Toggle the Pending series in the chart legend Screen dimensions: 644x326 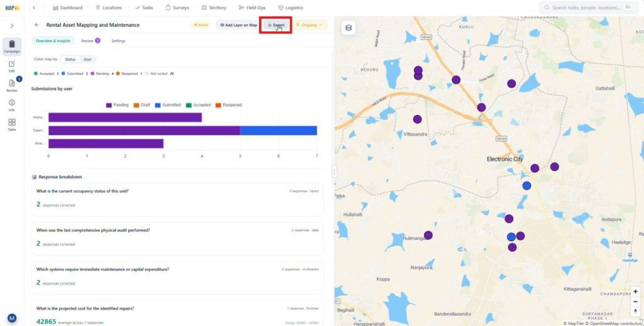(118, 105)
